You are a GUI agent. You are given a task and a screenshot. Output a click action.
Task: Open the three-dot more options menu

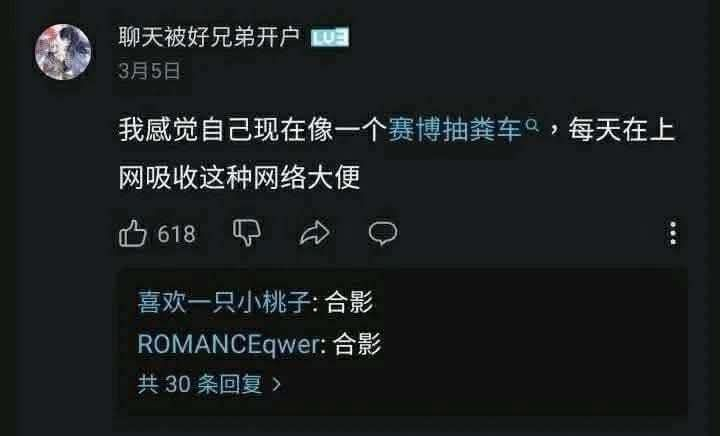pyautogui.click(x=673, y=233)
